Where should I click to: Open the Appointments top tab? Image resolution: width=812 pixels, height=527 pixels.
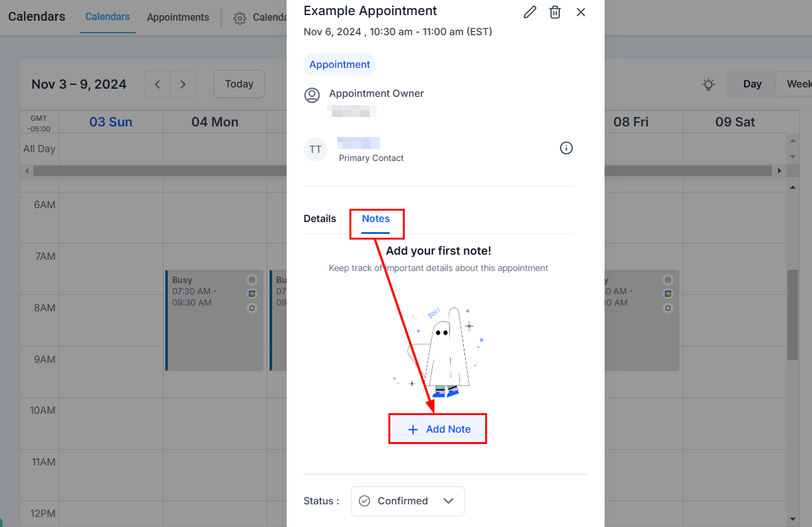click(x=178, y=18)
